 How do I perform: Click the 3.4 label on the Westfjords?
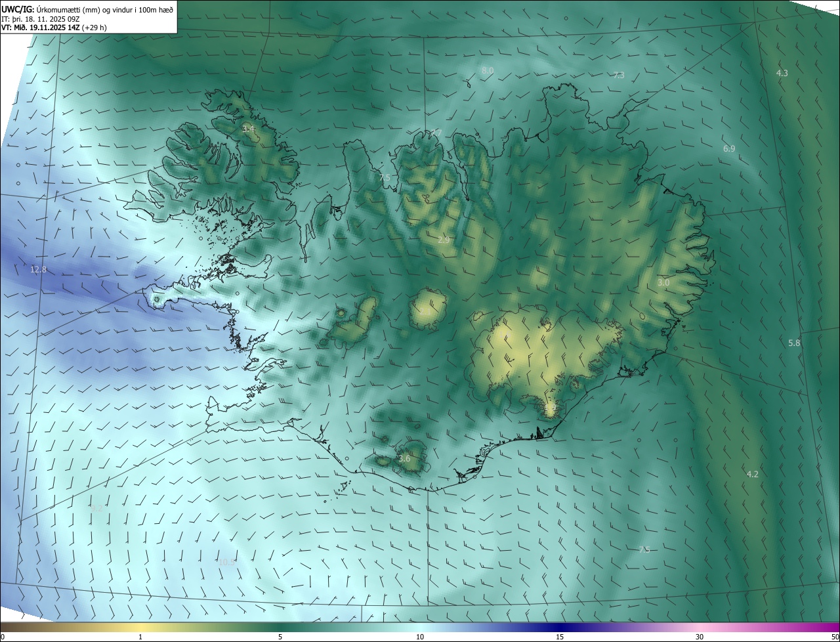(x=248, y=129)
